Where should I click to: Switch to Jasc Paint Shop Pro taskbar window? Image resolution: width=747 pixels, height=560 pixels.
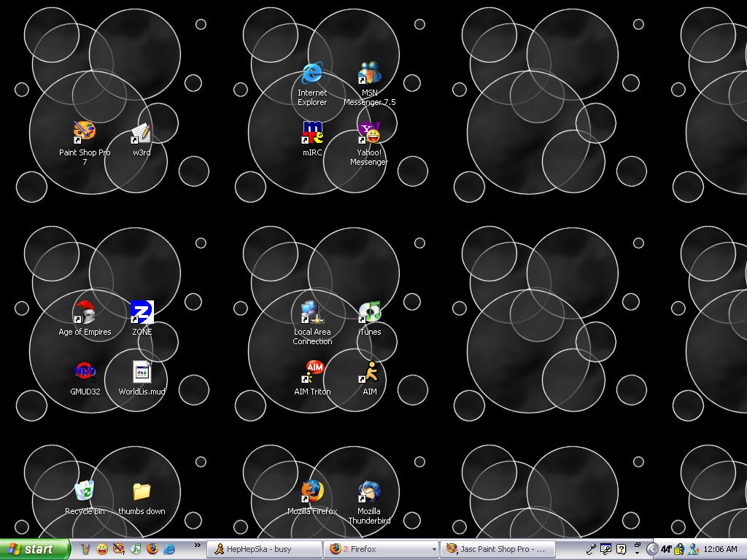coord(498,549)
